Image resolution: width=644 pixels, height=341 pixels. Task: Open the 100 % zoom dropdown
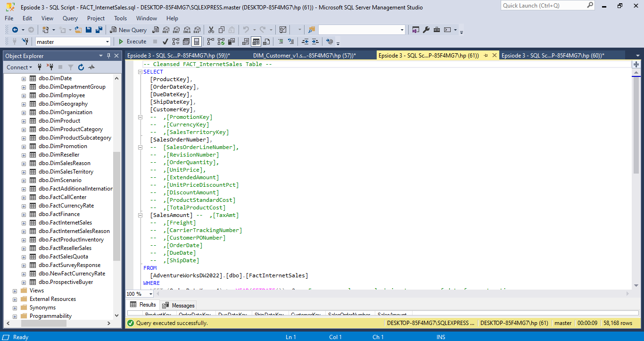(x=150, y=294)
